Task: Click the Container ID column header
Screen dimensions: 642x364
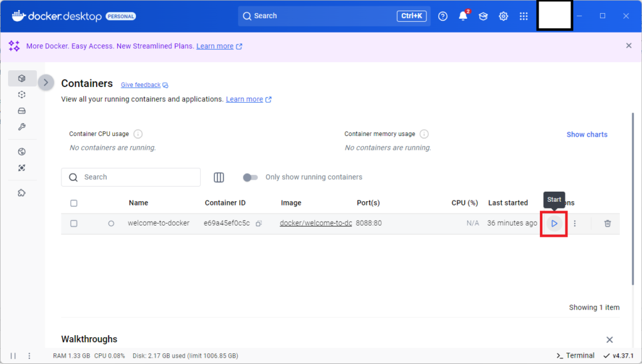Action: [225, 203]
